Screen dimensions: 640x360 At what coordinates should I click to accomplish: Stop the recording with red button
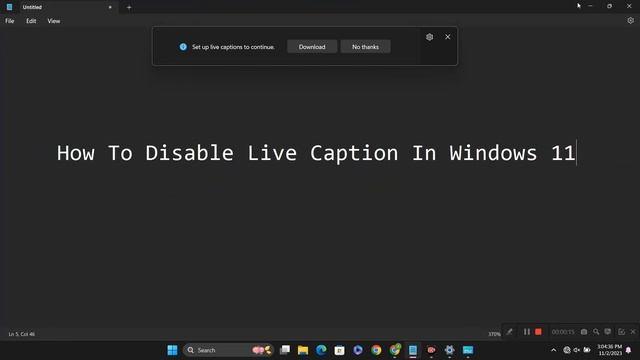538,332
